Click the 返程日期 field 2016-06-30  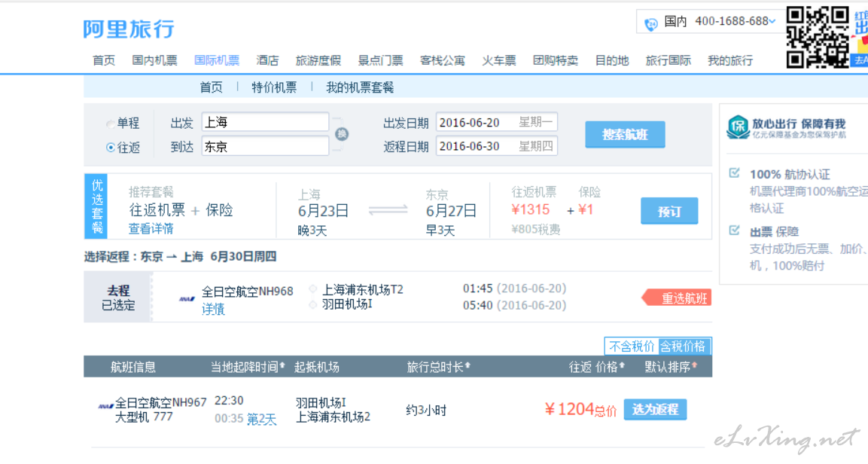(x=497, y=145)
